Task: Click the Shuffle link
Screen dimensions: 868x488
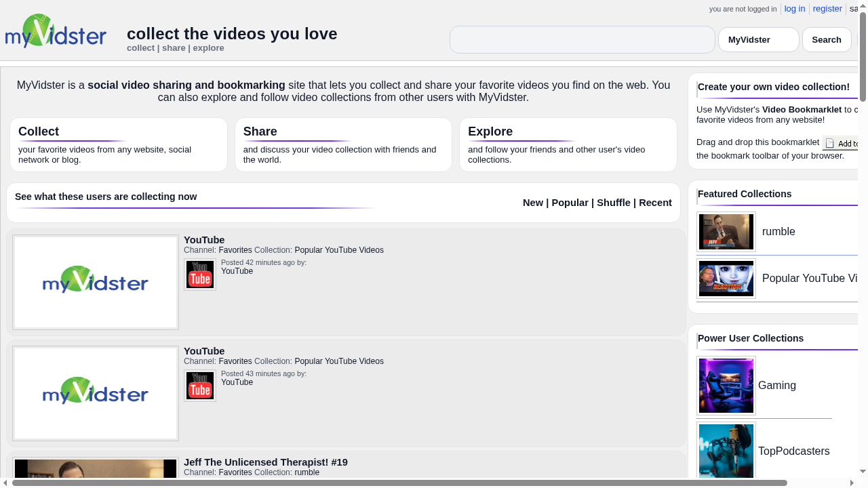Action: [x=613, y=202]
